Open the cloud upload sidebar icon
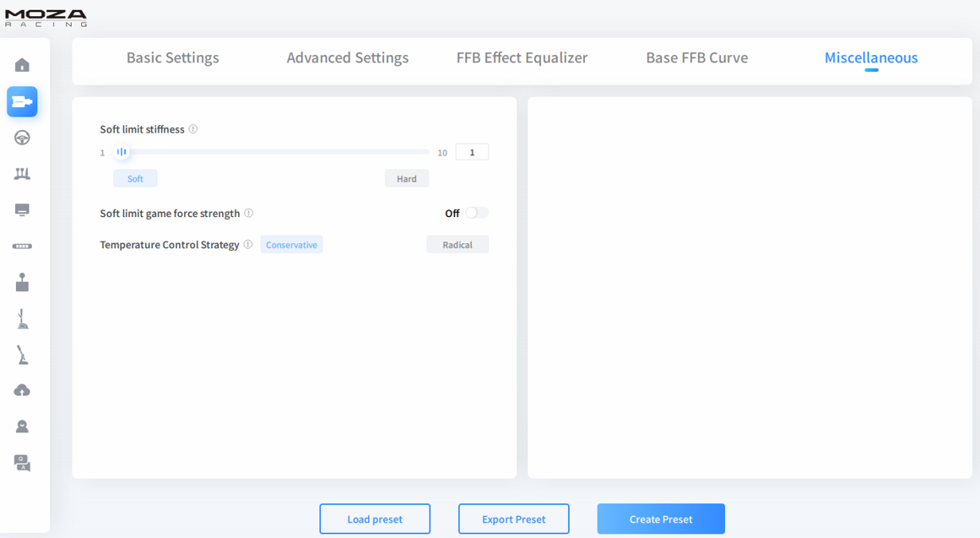980x538 pixels. coord(22,390)
